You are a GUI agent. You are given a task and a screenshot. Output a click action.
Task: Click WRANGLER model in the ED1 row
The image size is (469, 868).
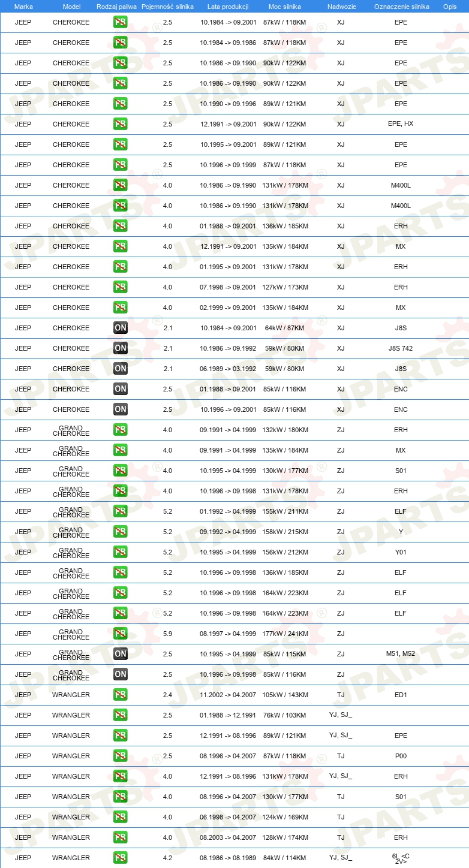(x=71, y=695)
